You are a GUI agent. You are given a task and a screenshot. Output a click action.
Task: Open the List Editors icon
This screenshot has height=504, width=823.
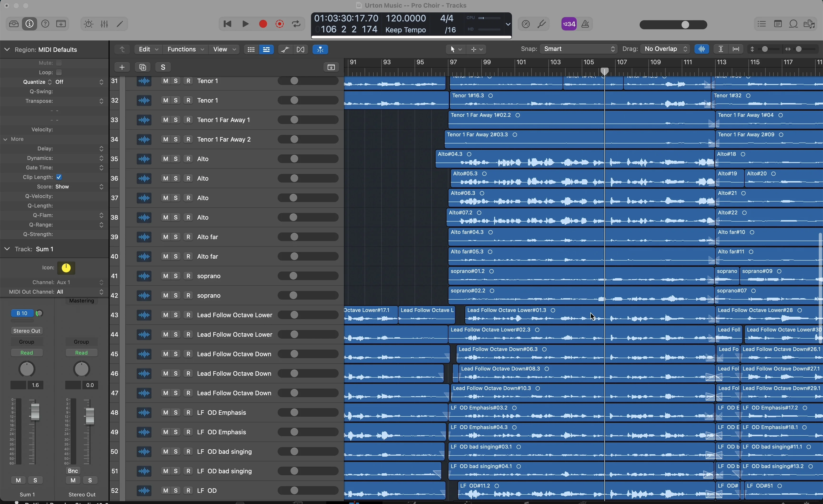tap(762, 24)
